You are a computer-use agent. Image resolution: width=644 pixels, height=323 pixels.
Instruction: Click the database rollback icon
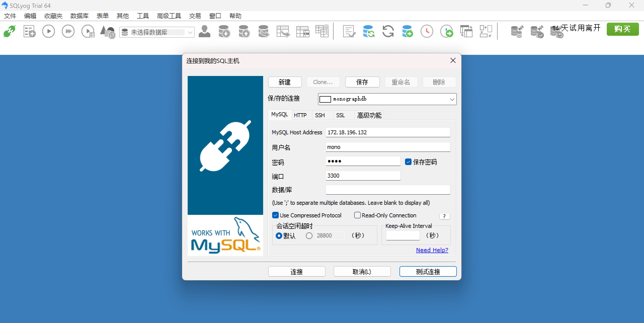click(x=557, y=32)
